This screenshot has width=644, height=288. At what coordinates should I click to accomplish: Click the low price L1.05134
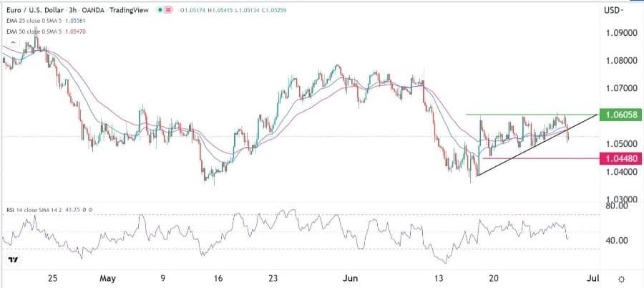tap(248, 10)
